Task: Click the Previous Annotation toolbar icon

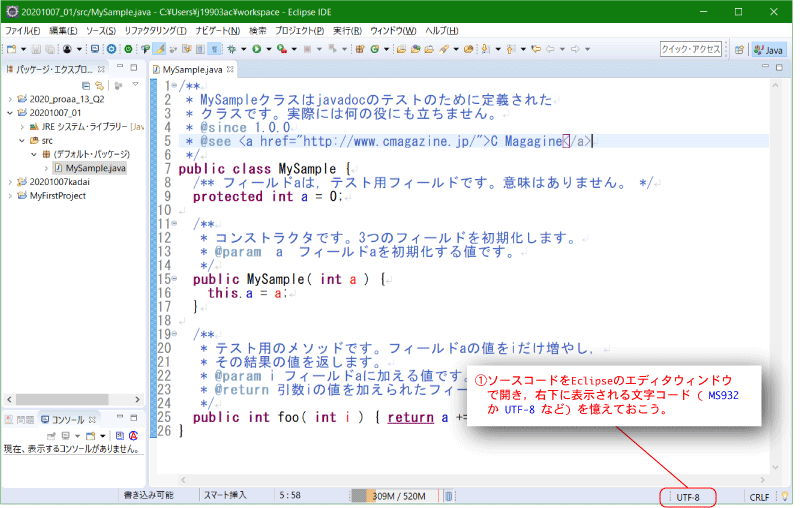Action: click(x=510, y=49)
